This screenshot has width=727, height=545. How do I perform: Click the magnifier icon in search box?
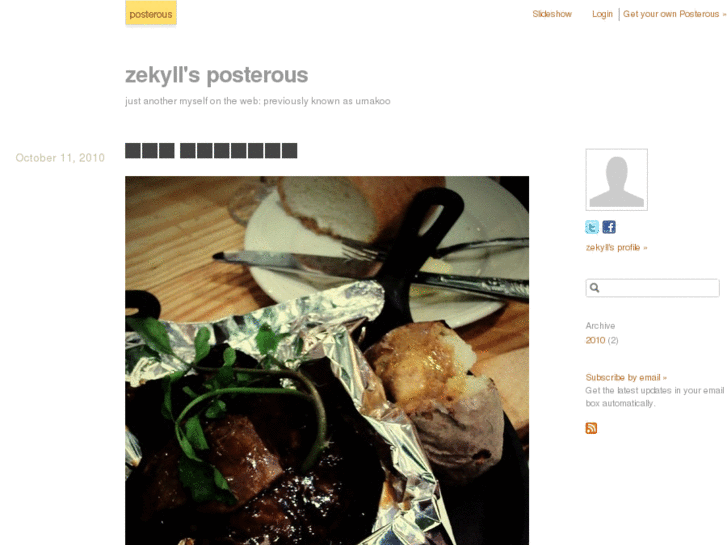pyautogui.click(x=594, y=288)
